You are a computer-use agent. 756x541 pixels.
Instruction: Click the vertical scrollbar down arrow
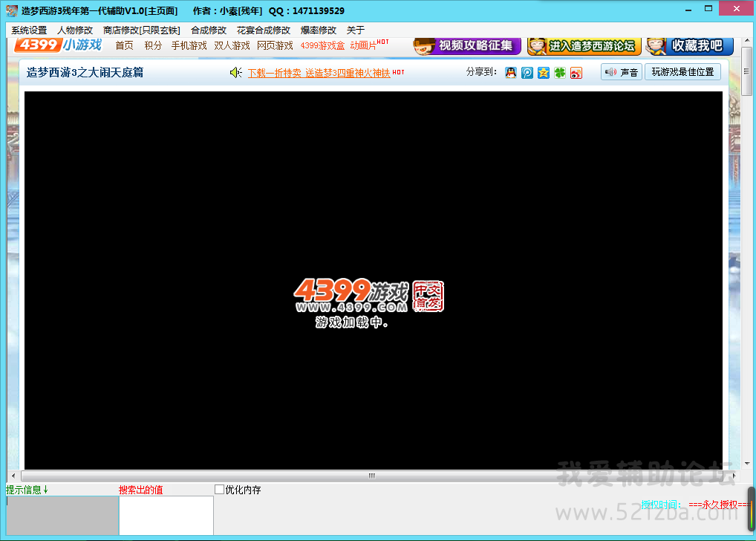(x=746, y=463)
